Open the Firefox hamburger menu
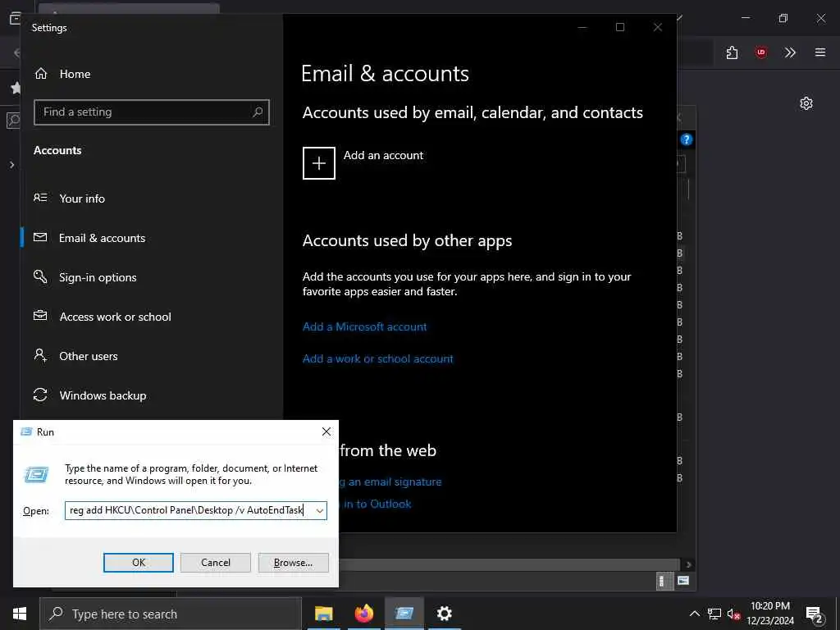 point(820,52)
